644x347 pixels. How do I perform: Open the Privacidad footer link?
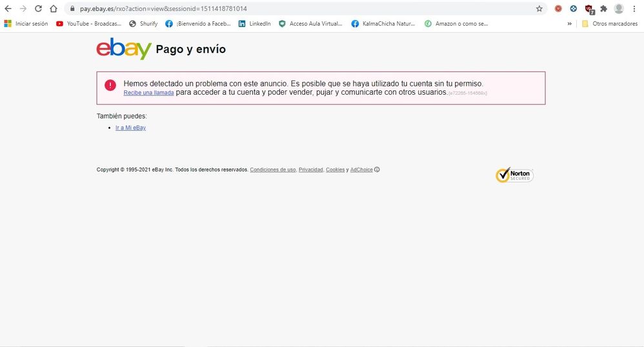tap(310, 170)
